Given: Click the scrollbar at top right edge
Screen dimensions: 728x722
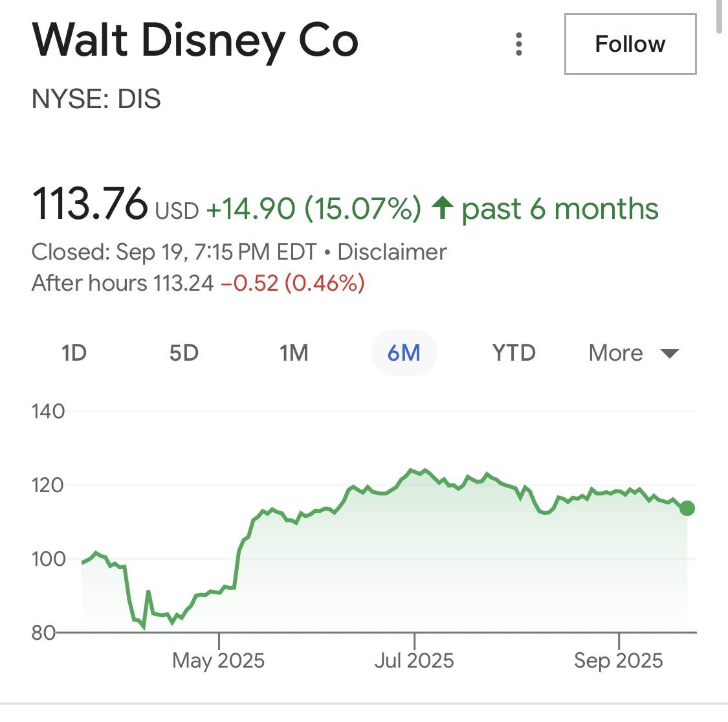Looking at the screenshot, I should 718,16.
